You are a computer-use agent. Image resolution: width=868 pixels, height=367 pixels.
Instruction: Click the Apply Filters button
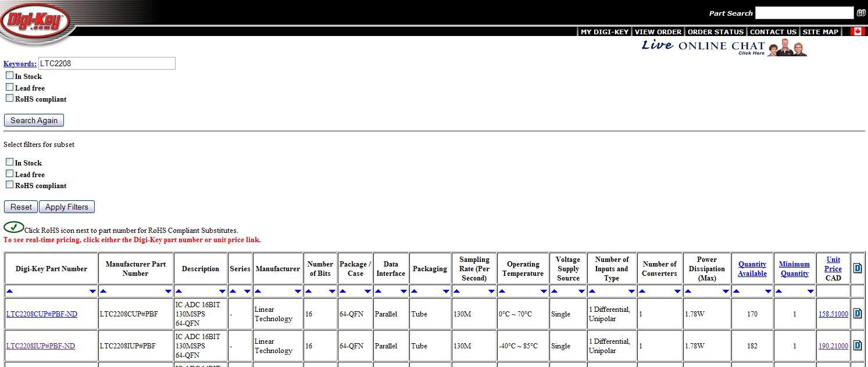(66, 207)
